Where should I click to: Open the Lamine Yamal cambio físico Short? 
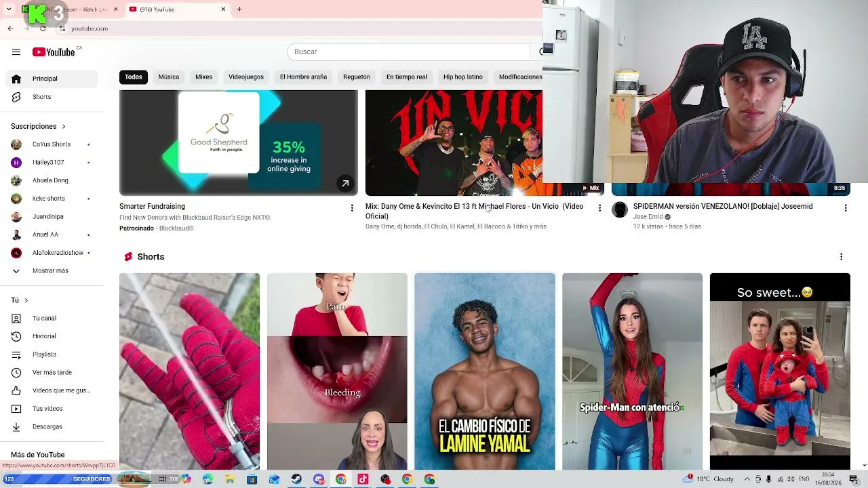[x=485, y=371]
